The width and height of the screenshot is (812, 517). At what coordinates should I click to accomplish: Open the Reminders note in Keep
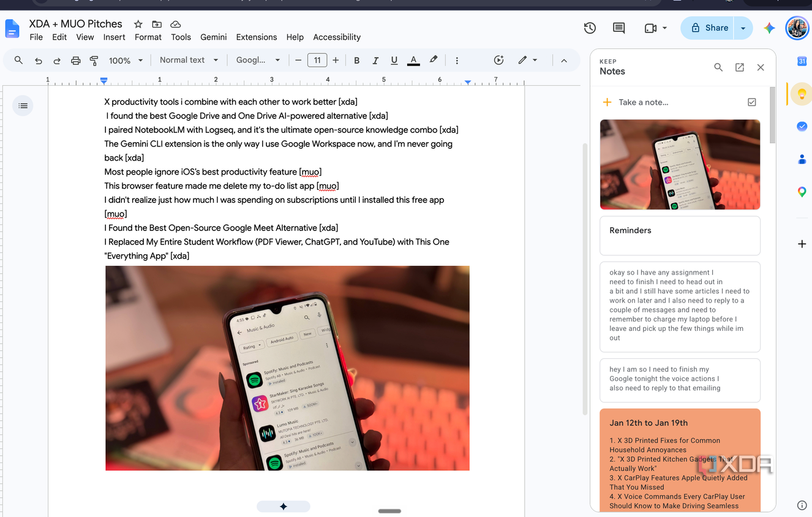(680, 236)
